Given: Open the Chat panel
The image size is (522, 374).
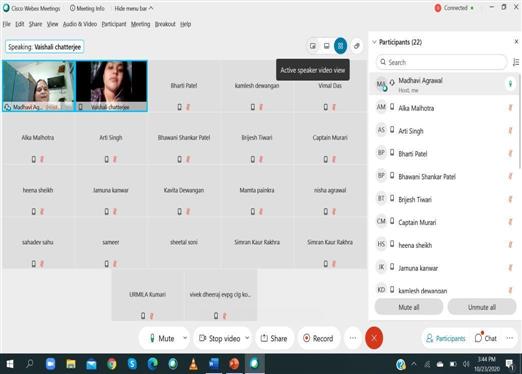Looking at the screenshot, I should click(x=486, y=338).
